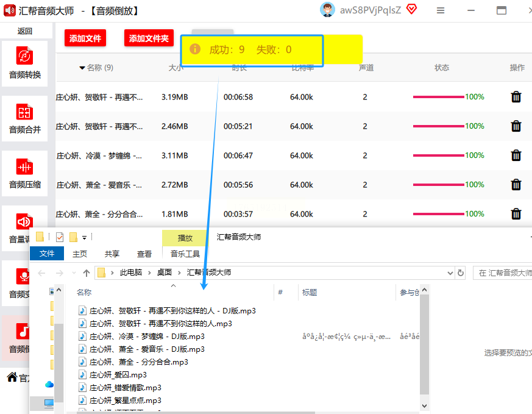Remove the 分分合合 file via its trash icon

pyautogui.click(x=516, y=214)
